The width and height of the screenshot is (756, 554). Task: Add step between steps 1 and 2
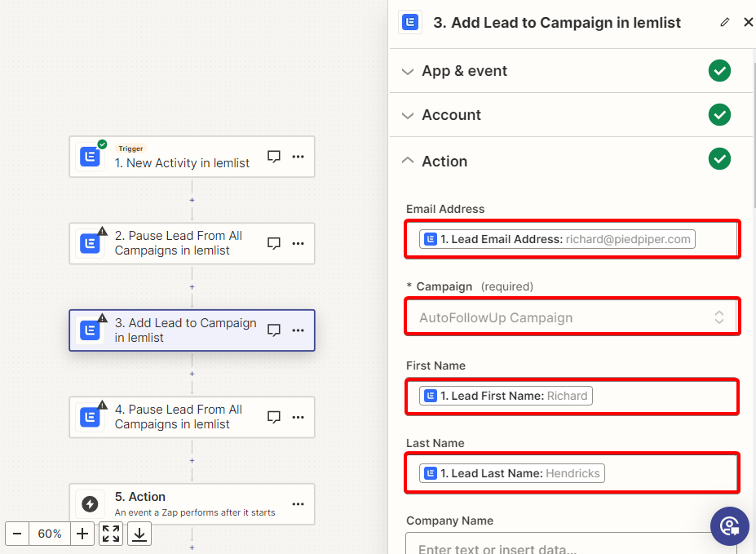[x=192, y=200]
